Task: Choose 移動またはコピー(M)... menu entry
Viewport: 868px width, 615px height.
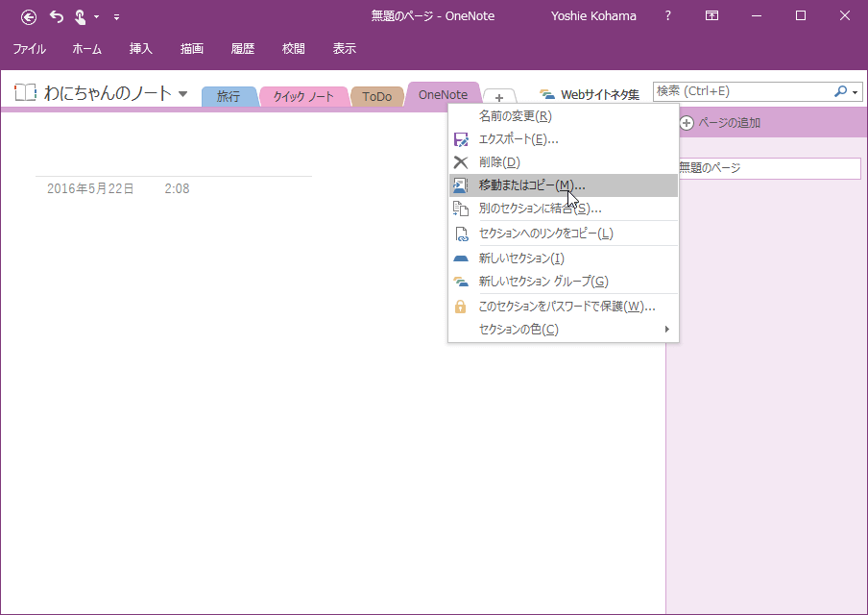Action: coord(564,185)
